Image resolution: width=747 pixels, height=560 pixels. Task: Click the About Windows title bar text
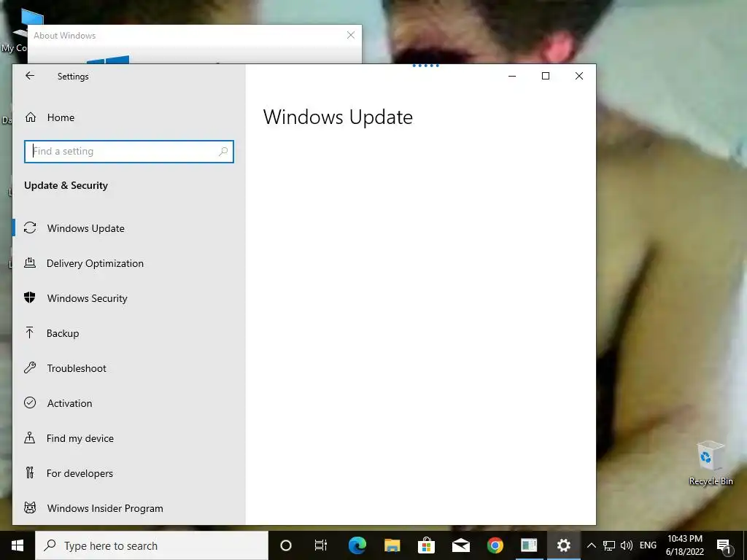coord(64,36)
